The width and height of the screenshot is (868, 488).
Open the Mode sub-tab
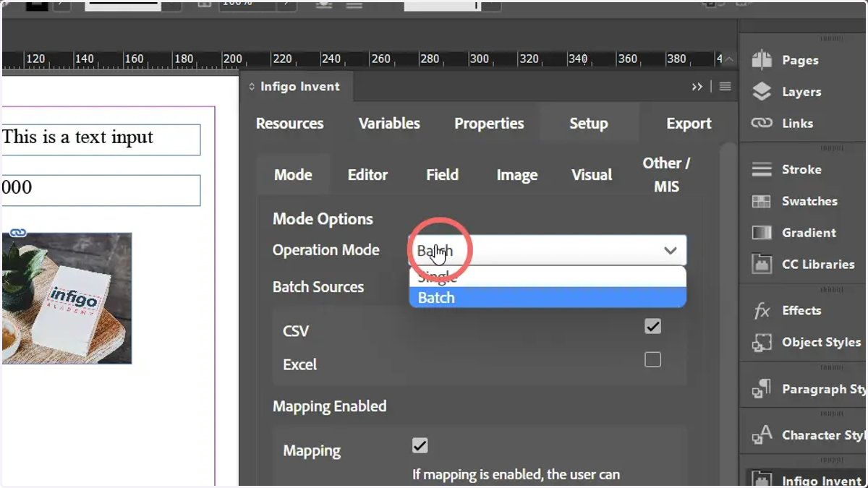(293, 175)
